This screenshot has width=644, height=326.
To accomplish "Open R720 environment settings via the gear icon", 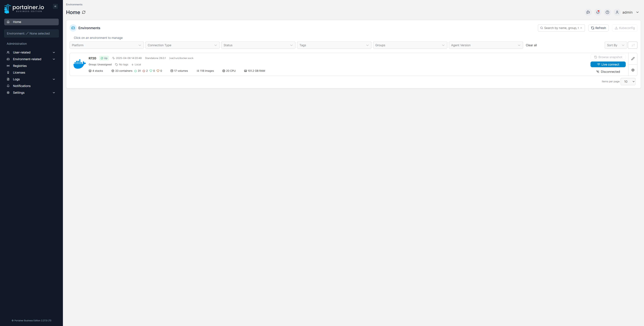I will pyautogui.click(x=633, y=70).
